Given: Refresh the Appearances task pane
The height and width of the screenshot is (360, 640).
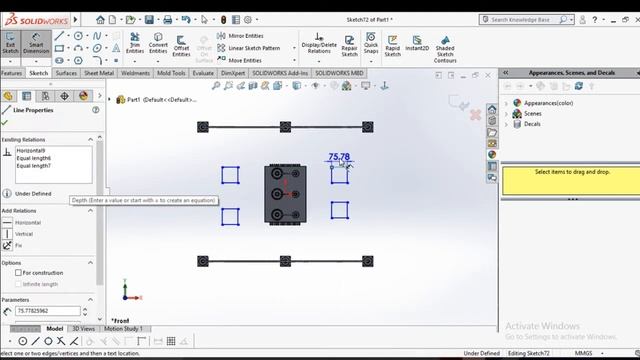Looking at the screenshot, I should [578, 86].
